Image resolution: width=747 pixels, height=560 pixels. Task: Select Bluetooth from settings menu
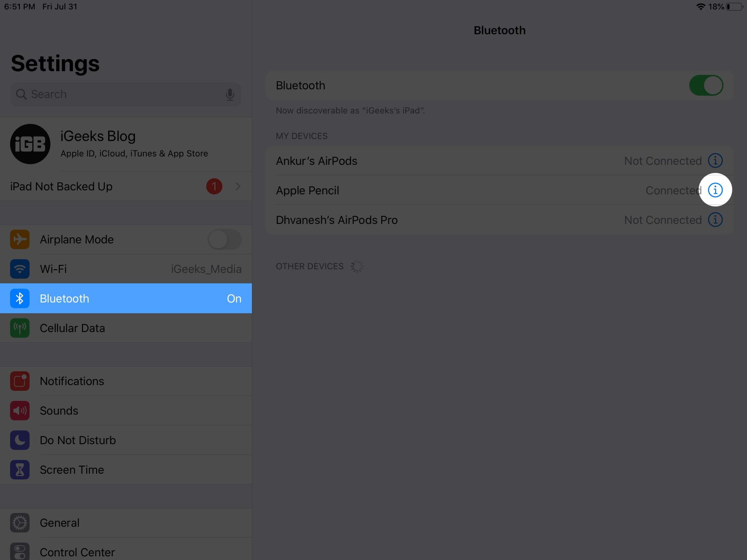coord(125,298)
